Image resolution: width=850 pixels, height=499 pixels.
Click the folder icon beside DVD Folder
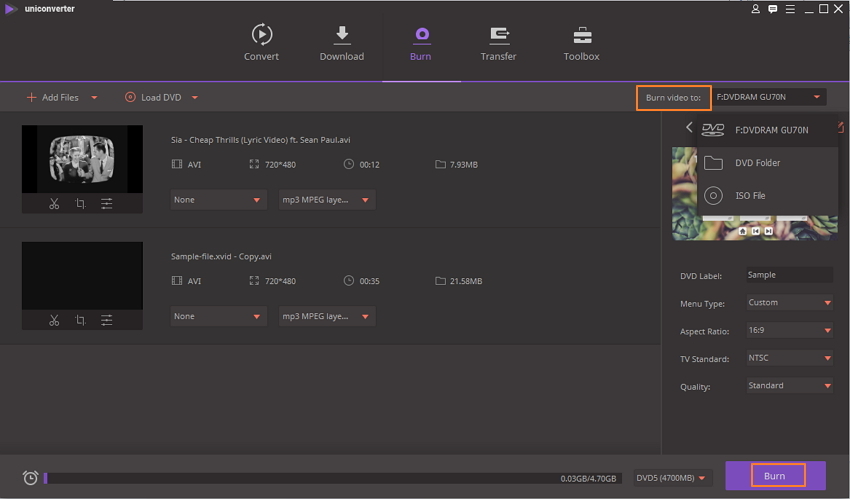pyautogui.click(x=713, y=163)
